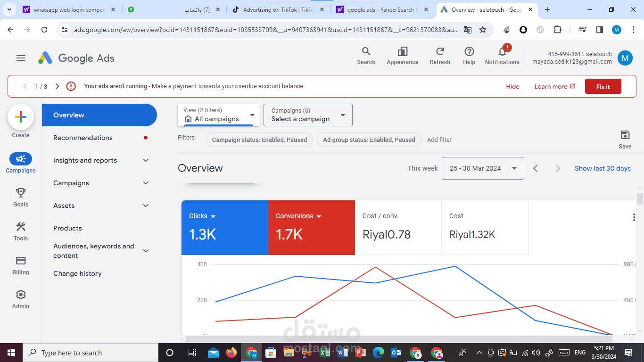644x362 pixels.
Task: Open the Search tool in the header
Action: pyautogui.click(x=366, y=56)
